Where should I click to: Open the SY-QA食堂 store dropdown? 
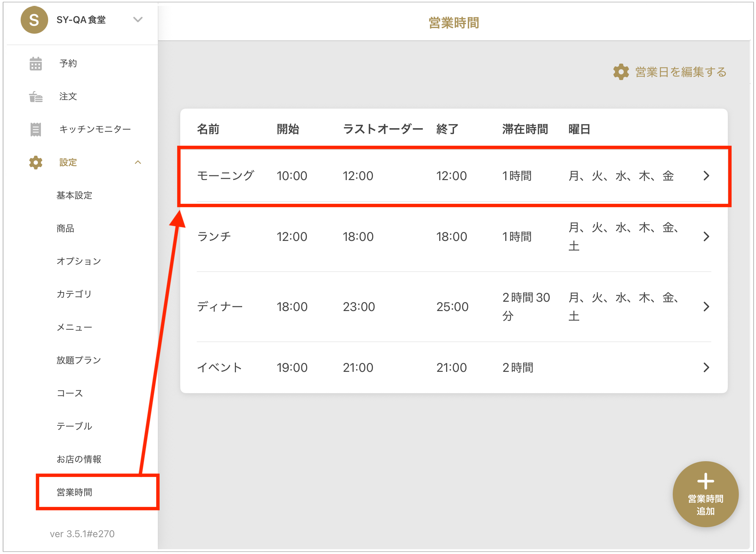click(138, 20)
